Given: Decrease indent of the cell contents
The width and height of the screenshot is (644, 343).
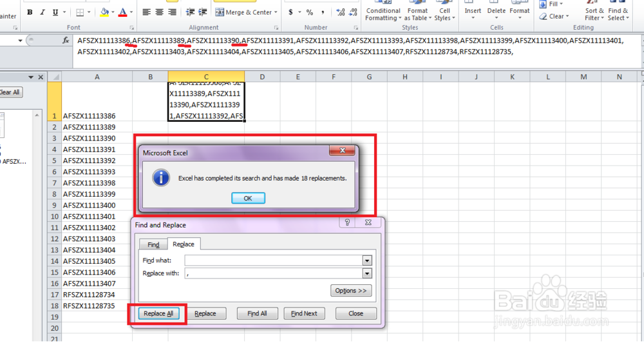Looking at the screenshot, I should (190, 12).
